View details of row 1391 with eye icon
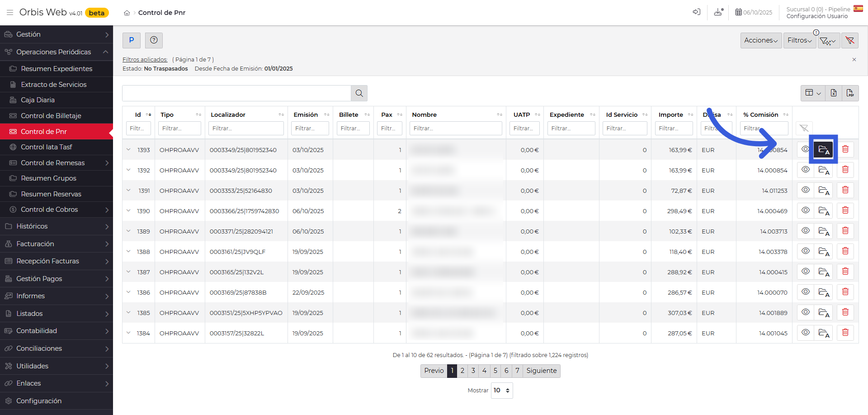Viewport: 868px width, 415px height. [x=805, y=190]
